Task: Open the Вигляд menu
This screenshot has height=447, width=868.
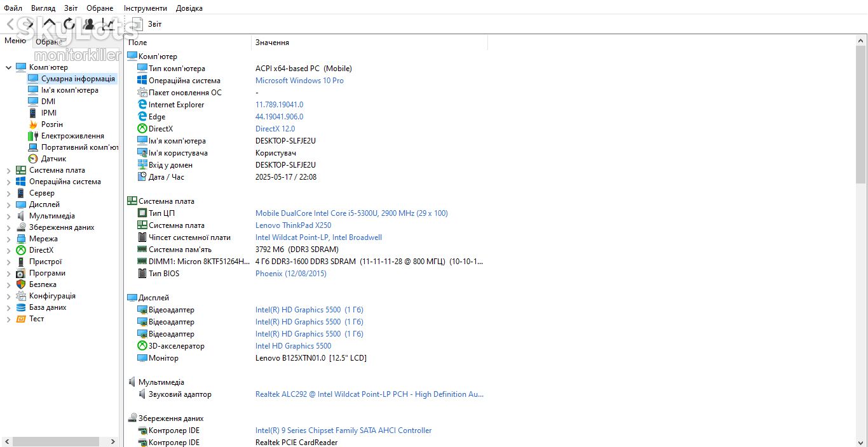Action: pyautogui.click(x=43, y=8)
